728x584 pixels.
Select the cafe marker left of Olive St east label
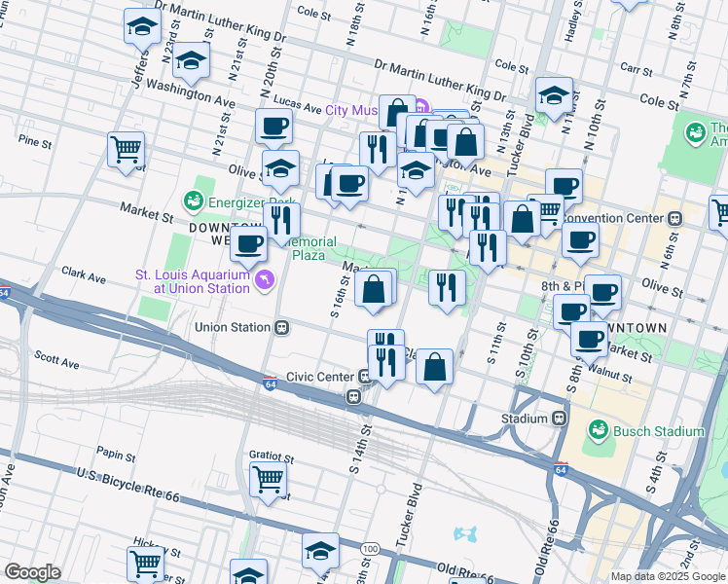click(x=603, y=295)
